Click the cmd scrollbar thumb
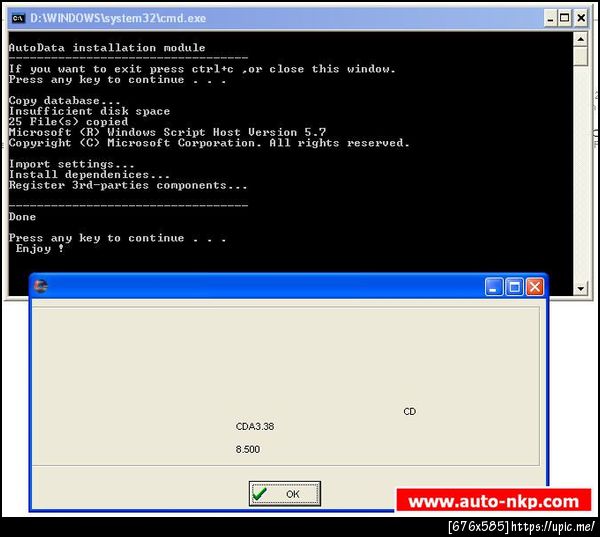The width and height of the screenshot is (600, 537). pyautogui.click(x=580, y=56)
